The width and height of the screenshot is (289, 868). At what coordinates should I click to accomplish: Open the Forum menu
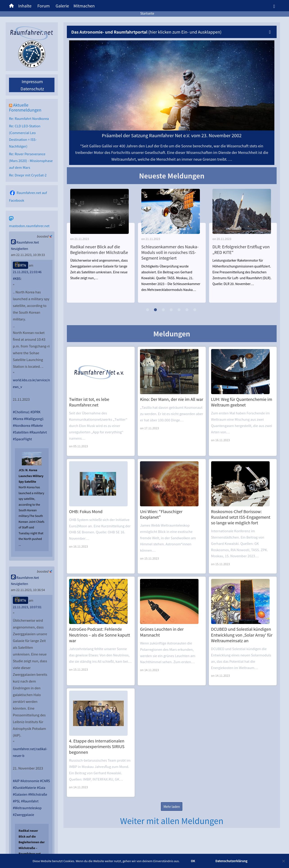tap(43, 6)
